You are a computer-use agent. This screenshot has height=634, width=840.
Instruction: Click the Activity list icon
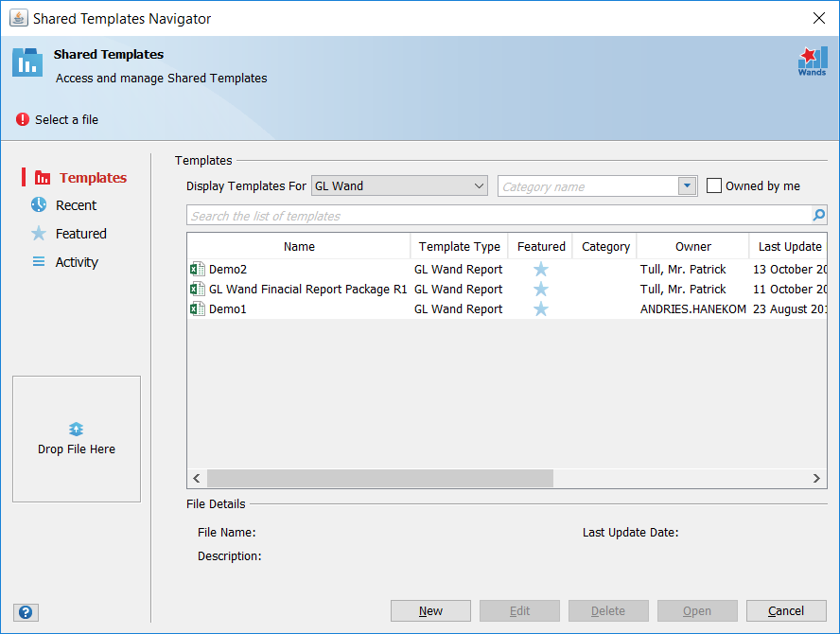tap(39, 261)
